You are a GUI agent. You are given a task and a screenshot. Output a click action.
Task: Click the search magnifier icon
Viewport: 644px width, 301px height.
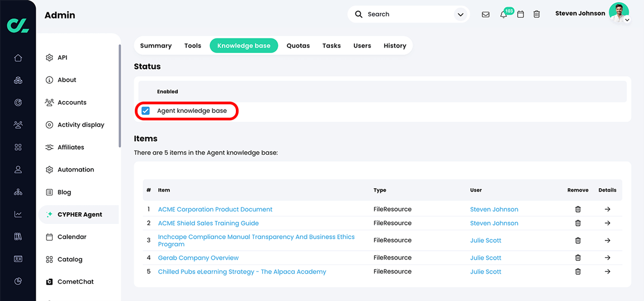tap(358, 15)
